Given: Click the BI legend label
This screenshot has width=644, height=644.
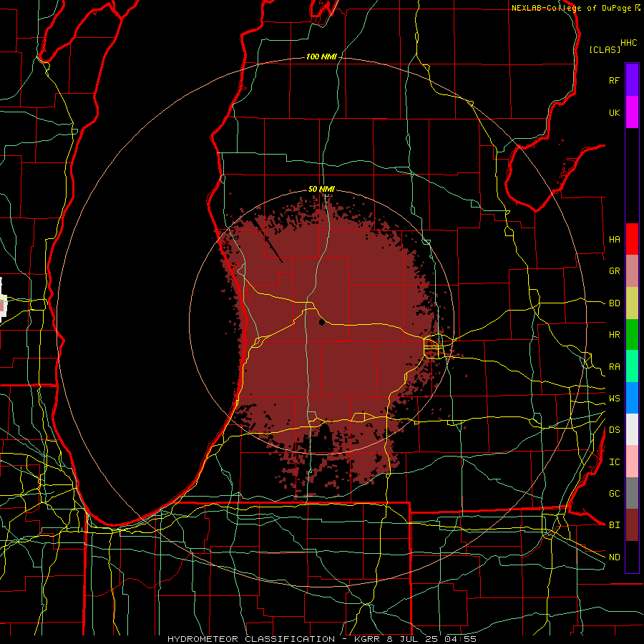Looking at the screenshot, I should click(x=614, y=525).
